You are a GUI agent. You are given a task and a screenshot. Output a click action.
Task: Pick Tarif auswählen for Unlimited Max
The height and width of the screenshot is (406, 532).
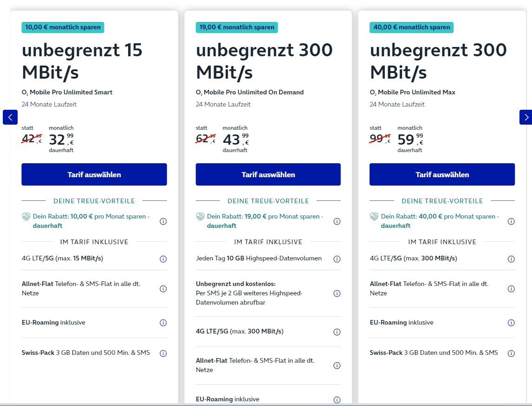click(x=442, y=174)
